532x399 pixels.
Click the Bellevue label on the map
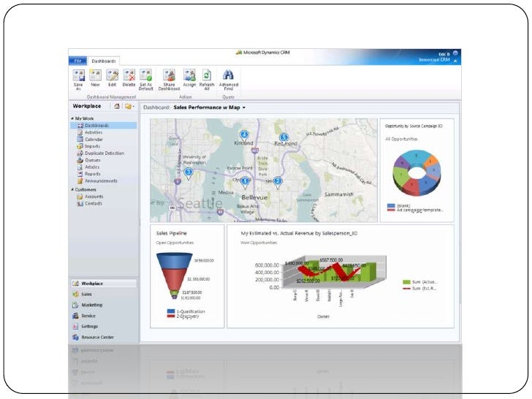point(254,197)
